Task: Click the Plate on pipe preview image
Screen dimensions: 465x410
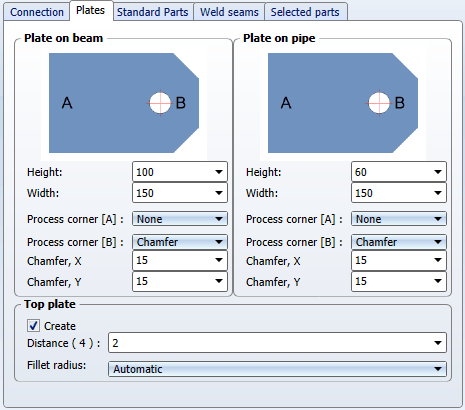Action: pyautogui.click(x=343, y=103)
